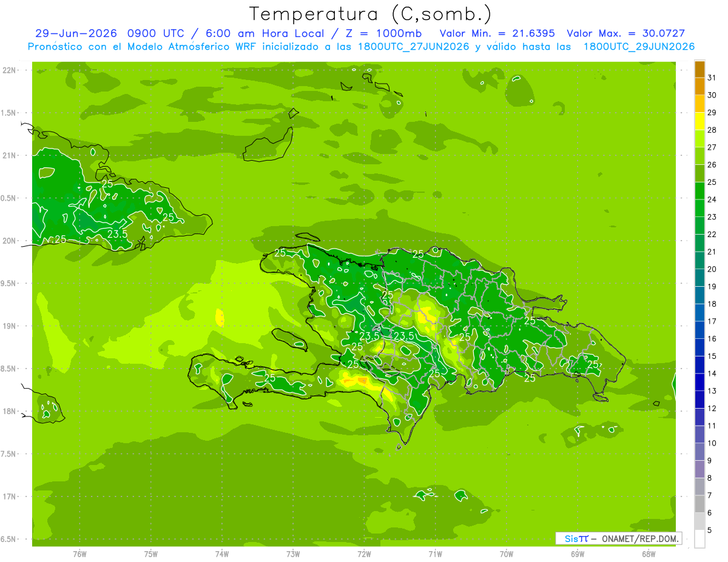
Task: Click the "70W" longitude axis label
Action: (x=506, y=554)
